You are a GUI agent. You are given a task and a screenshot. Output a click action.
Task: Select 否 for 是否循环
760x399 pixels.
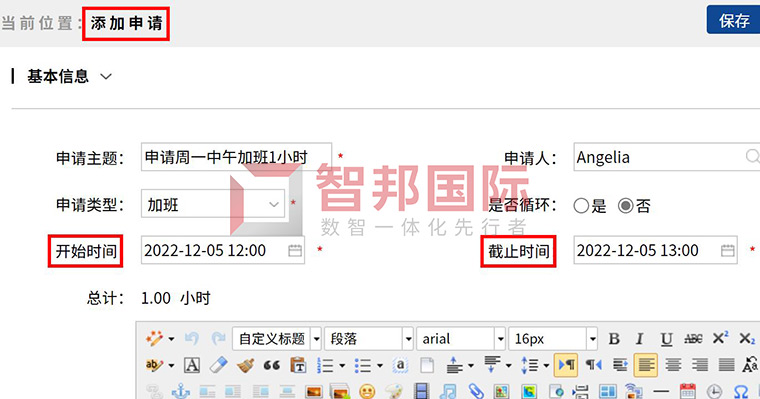[625, 206]
